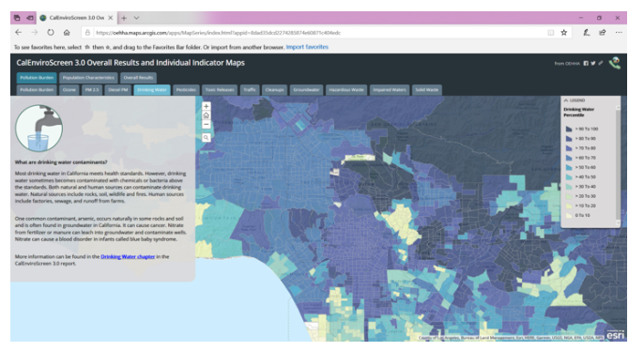This screenshot has width=644, height=351.
Task: Refresh the browser page
Action: [x=50, y=33]
